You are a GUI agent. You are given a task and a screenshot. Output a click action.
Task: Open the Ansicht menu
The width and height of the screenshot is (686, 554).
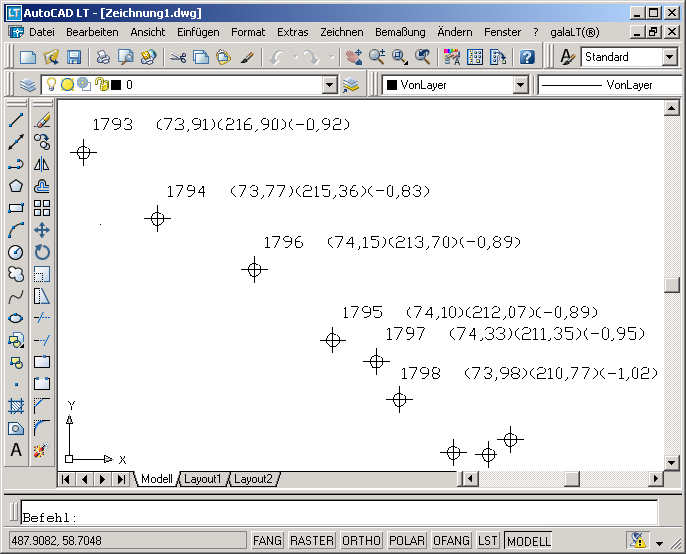tap(148, 32)
